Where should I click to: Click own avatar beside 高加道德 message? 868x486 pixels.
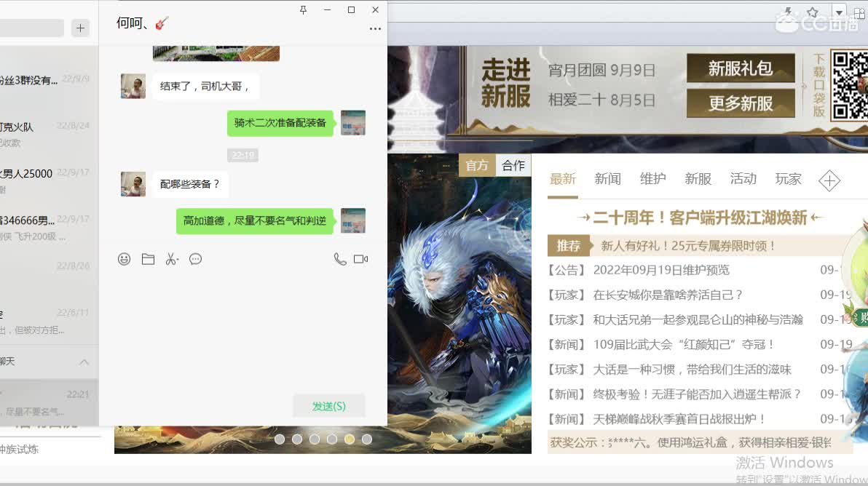[x=353, y=220]
